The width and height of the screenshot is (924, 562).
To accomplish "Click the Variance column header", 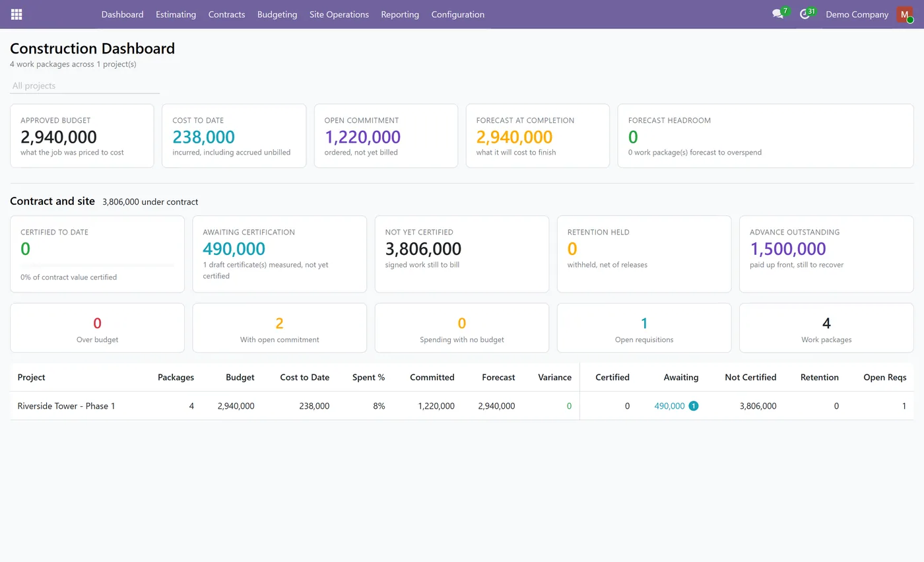I will click(554, 377).
